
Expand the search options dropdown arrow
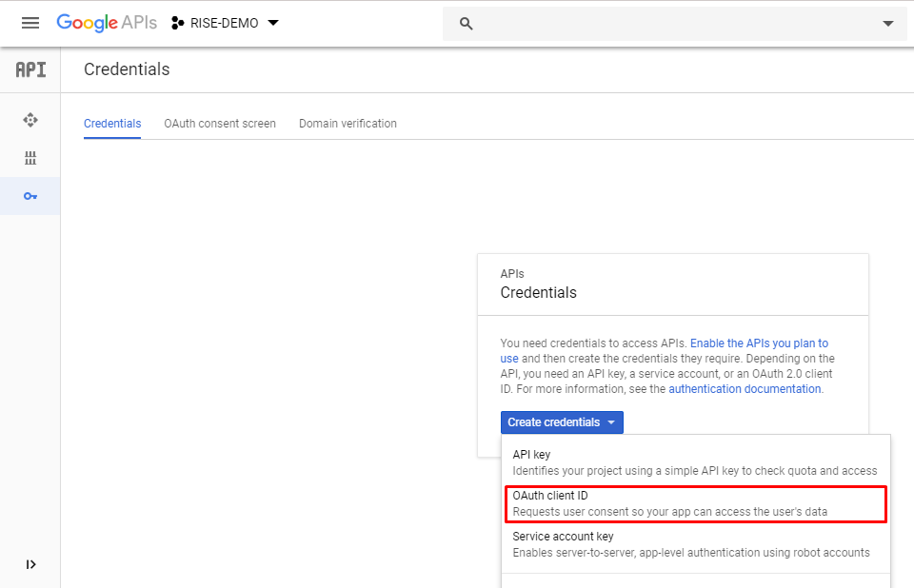pos(887,23)
